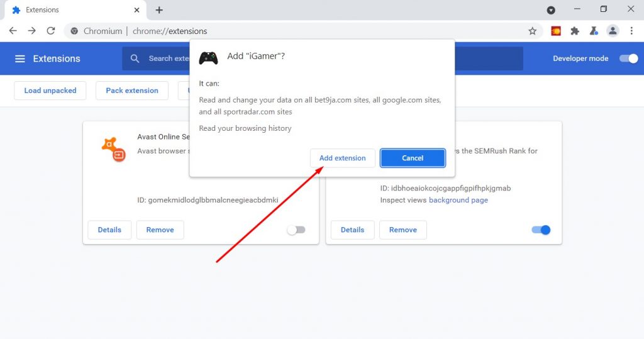The image size is (644, 339).
Task: Open the Extensions hamburger menu
Action: pyautogui.click(x=19, y=58)
